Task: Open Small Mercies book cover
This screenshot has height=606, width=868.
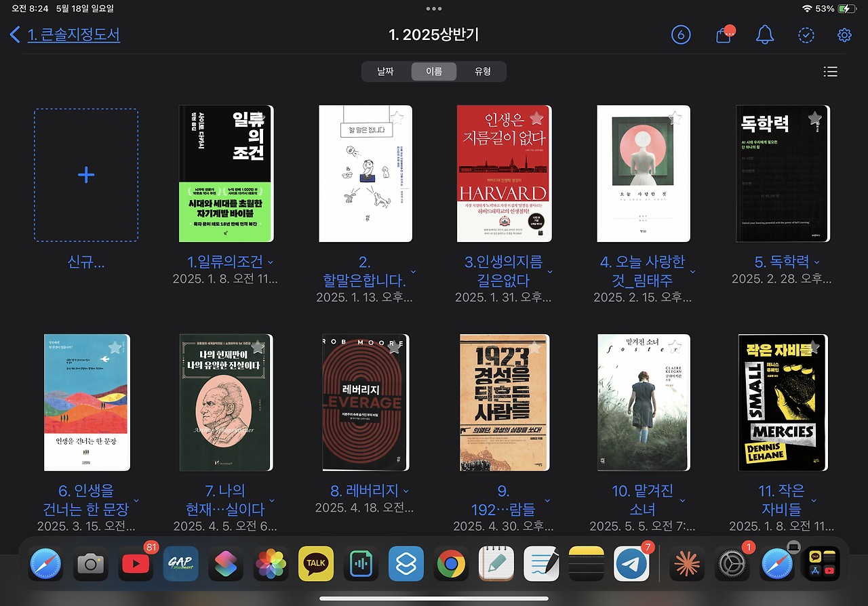Action: coord(783,403)
